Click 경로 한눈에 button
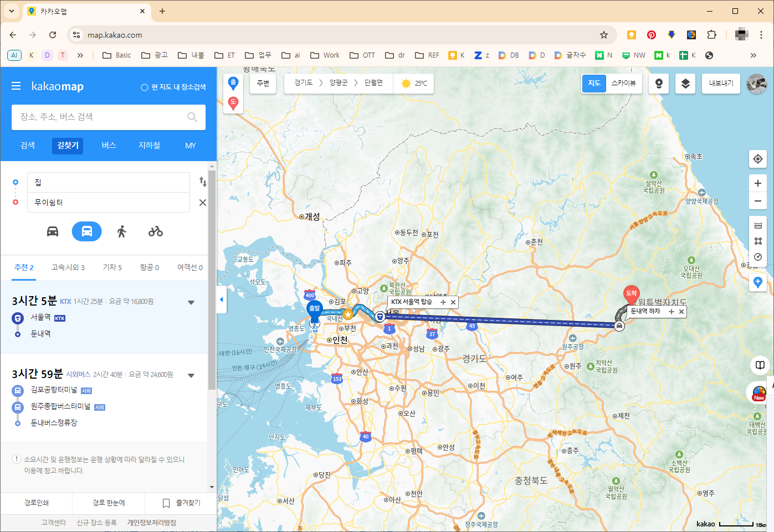The height and width of the screenshot is (532, 774). click(109, 503)
